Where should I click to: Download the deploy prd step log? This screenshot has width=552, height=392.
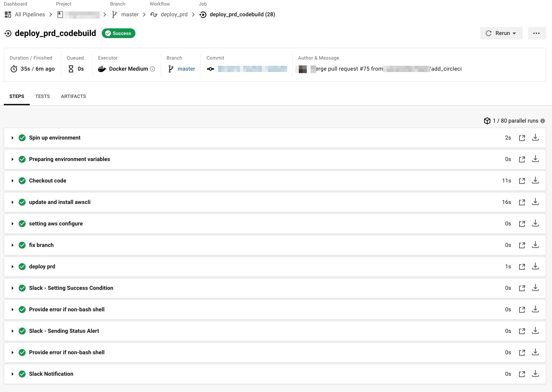pos(535,266)
